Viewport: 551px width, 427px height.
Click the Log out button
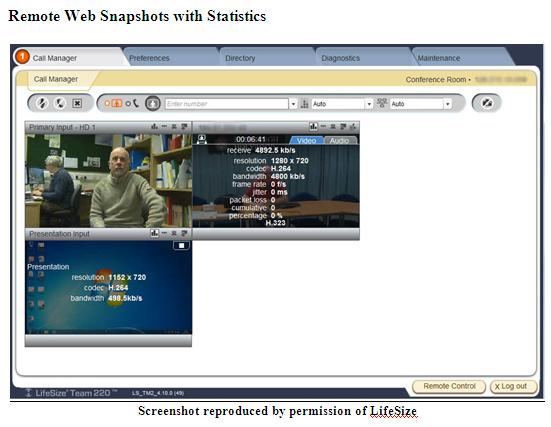pyautogui.click(x=513, y=386)
